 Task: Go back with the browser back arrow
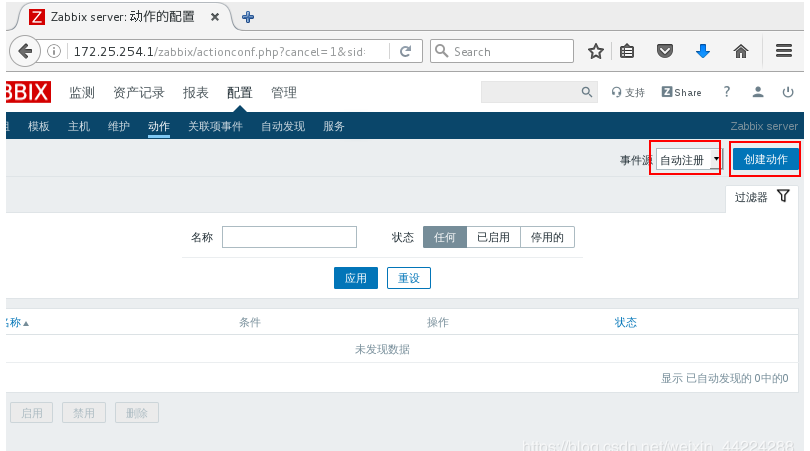click(25, 51)
